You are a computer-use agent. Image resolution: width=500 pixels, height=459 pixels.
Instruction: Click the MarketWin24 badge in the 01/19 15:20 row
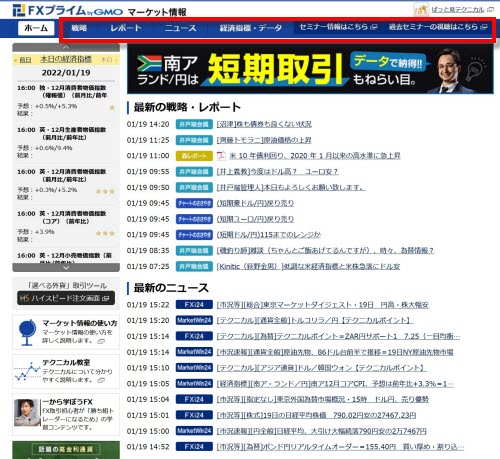click(x=194, y=320)
